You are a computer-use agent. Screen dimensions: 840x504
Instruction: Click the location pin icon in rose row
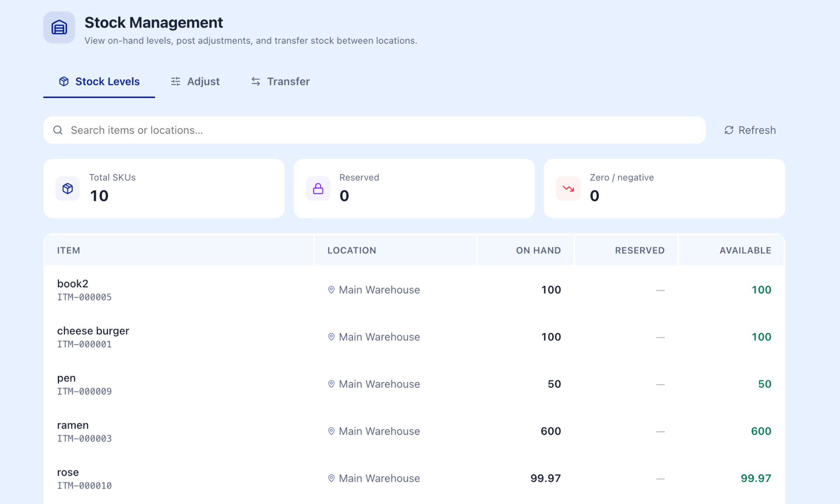tap(331, 478)
